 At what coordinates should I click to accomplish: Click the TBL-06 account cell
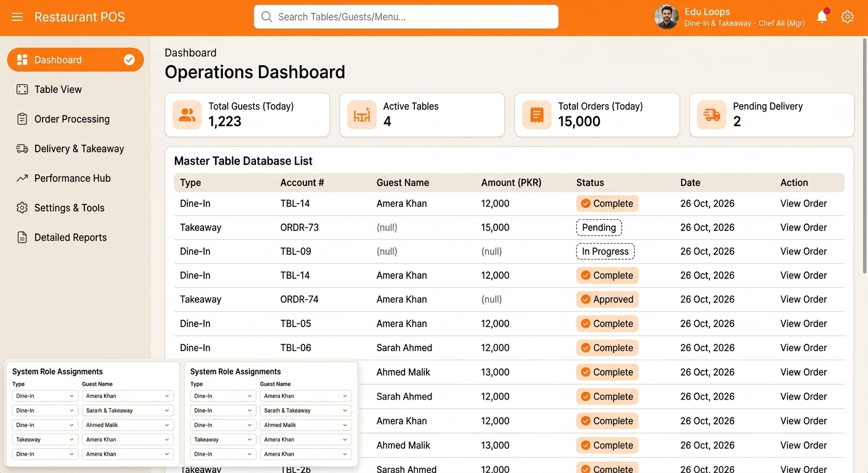(x=295, y=348)
